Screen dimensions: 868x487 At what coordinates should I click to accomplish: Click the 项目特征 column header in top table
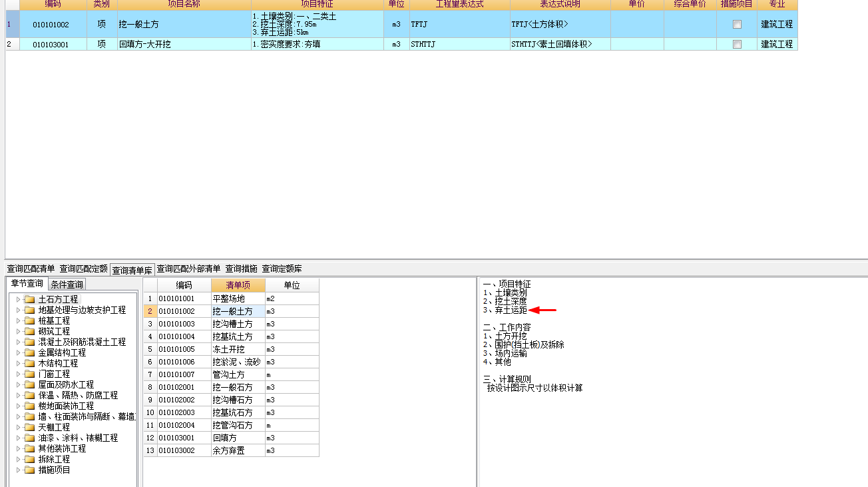pos(318,4)
